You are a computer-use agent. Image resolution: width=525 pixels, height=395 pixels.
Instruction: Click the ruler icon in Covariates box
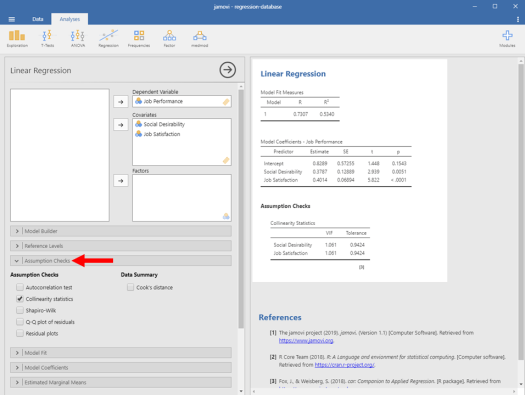[x=226, y=160]
